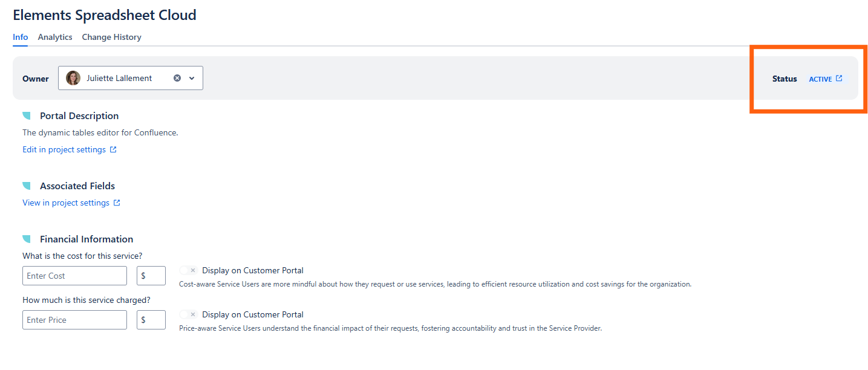Focus the Enter Cost input field
The height and width of the screenshot is (370, 868).
point(74,276)
